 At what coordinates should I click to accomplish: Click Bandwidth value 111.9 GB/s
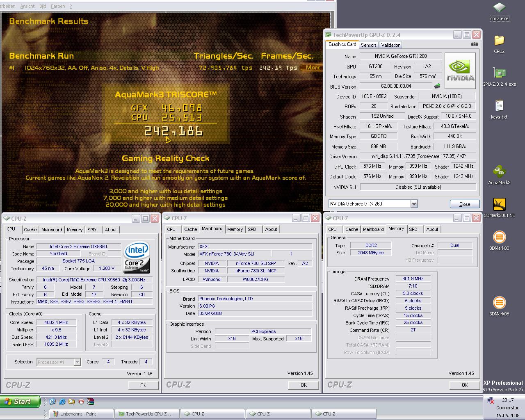click(x=454, y=146)
